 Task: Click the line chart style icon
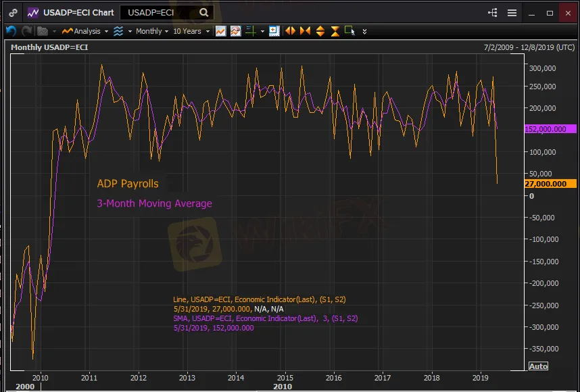coord(220,31)
